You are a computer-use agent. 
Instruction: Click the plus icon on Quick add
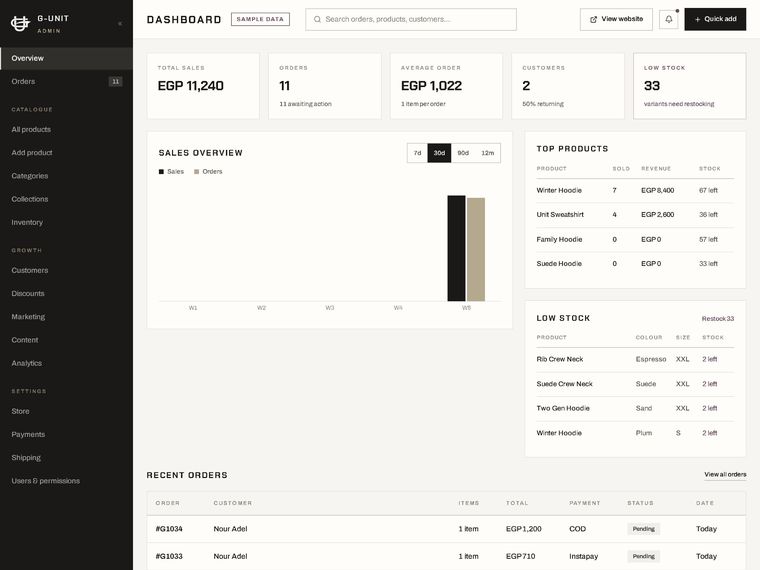click(697, 19)
